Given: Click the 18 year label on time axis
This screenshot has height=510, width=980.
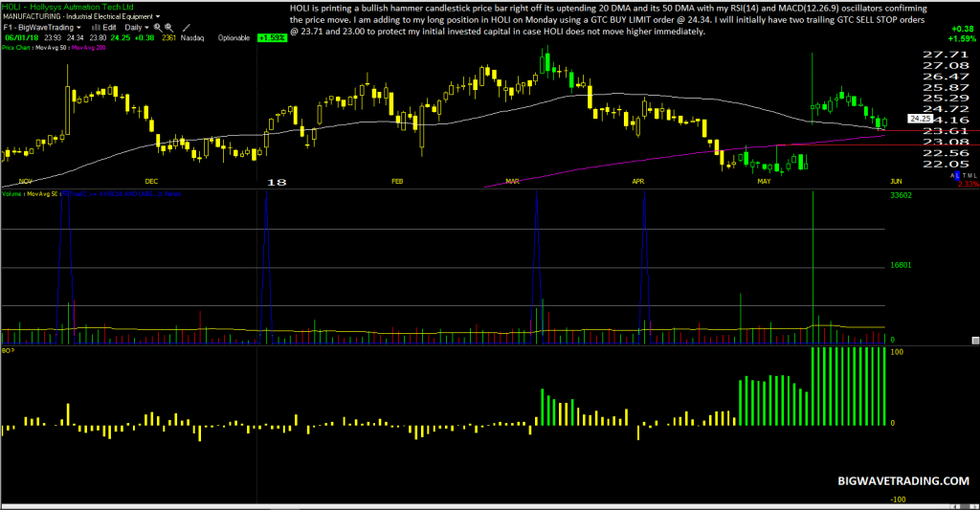Looking at the screenshot, I should [277, 182].
